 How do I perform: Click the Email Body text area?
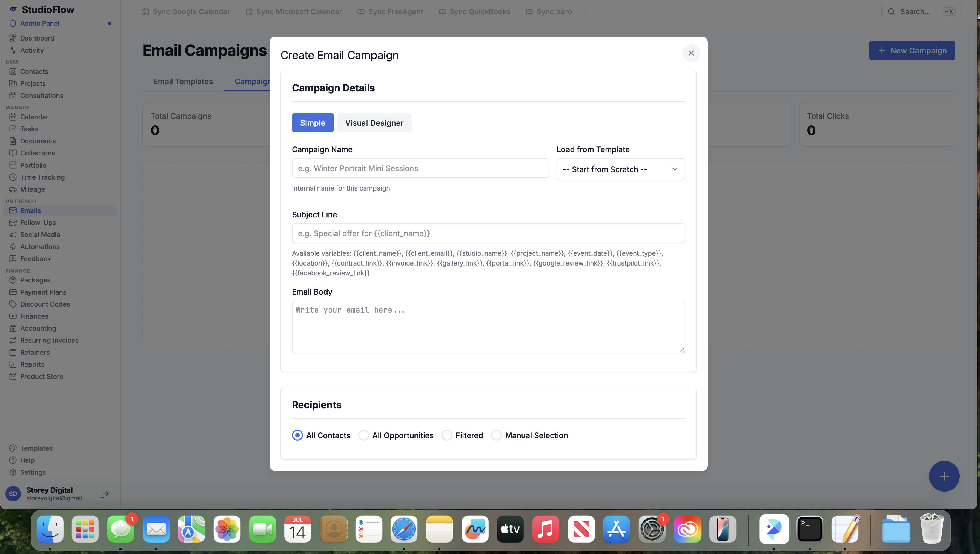tap(488, 327)
